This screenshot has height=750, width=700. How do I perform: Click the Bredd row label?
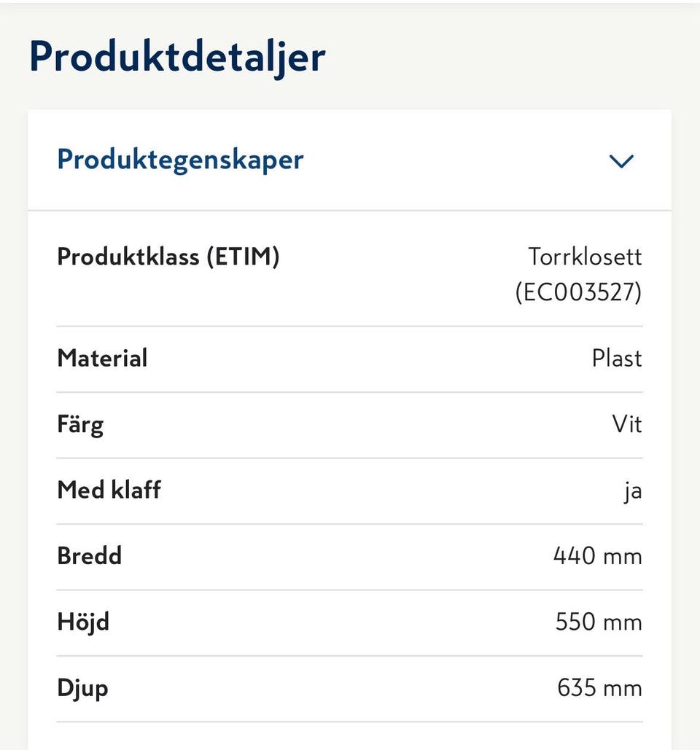point(90,555)
